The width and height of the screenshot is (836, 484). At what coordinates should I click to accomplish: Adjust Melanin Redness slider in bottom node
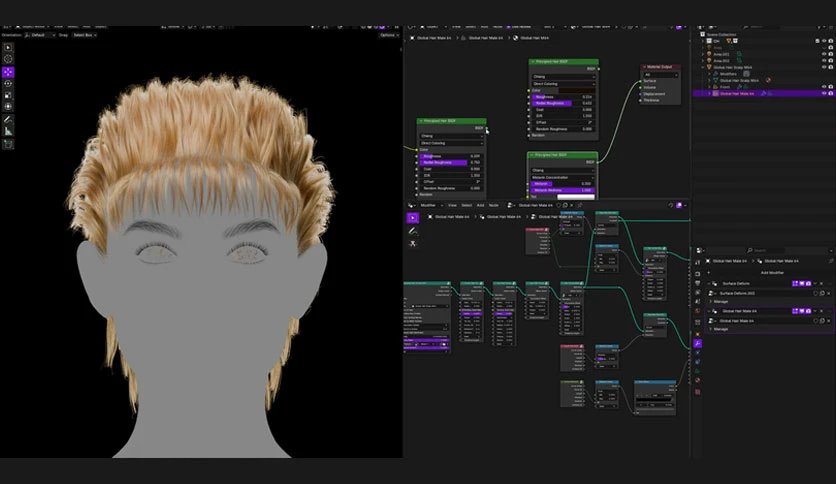[562, 190]
